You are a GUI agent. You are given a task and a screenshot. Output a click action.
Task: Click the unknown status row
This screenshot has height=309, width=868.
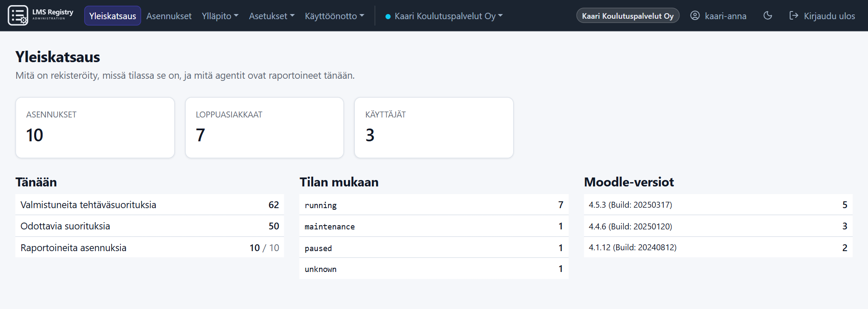tap(434, 269)
